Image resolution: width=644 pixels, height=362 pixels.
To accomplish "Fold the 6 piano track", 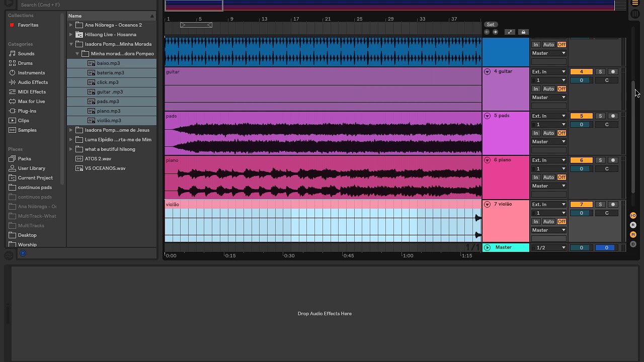I will (487, 160).
